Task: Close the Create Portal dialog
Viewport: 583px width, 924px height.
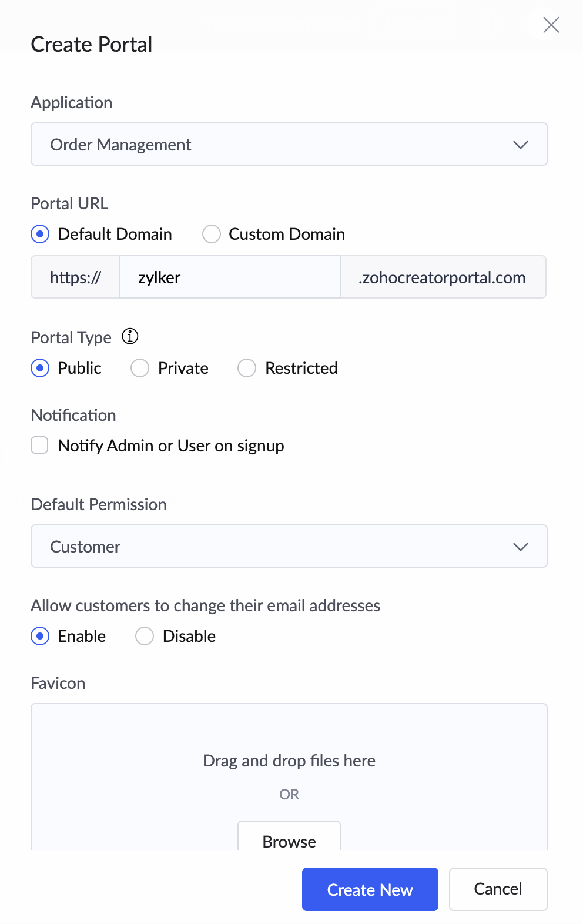Action: coord(551,25)
